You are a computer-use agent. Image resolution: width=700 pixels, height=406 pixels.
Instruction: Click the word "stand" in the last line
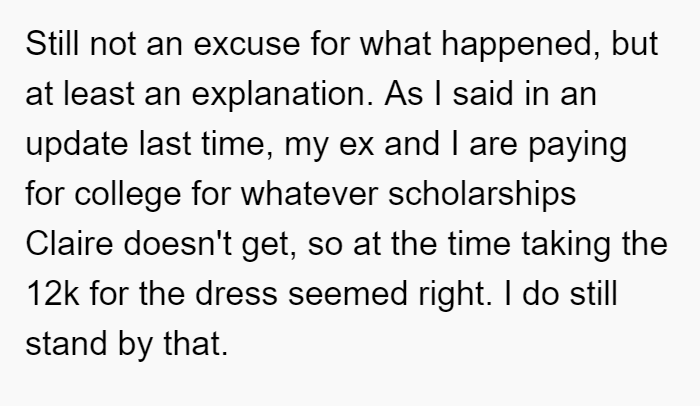66,344
